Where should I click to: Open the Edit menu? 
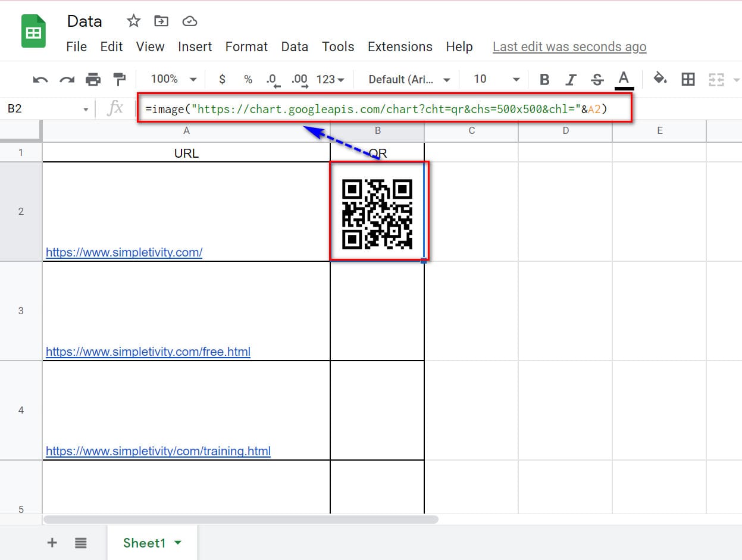(111, 46)
